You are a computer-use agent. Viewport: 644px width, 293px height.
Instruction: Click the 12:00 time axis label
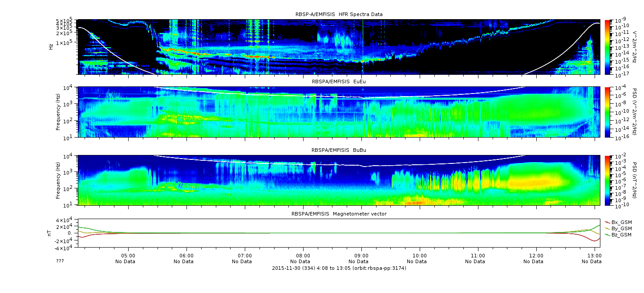point(536,256)
